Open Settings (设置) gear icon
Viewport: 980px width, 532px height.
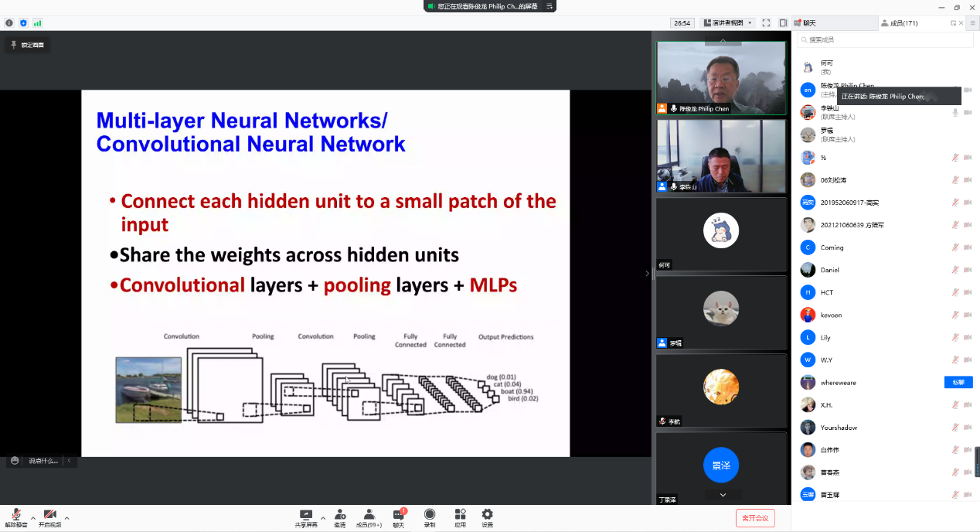tap(487, 517)
